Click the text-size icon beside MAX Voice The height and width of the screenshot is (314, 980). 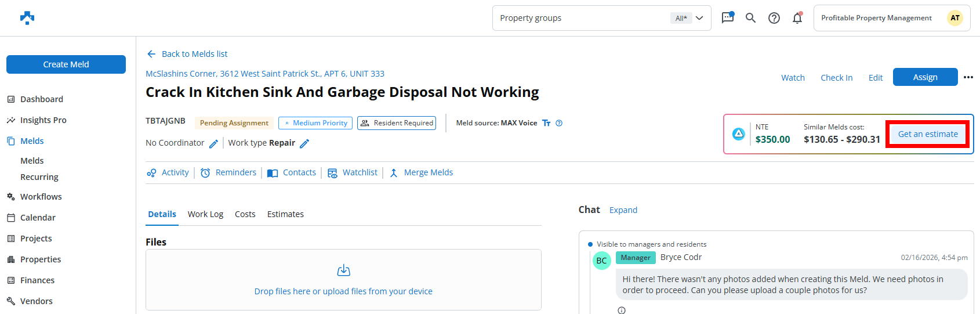pos(546,123)
